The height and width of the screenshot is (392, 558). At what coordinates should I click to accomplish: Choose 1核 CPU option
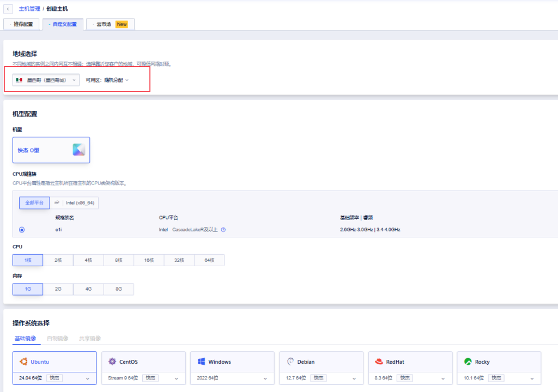pos(28,260)
